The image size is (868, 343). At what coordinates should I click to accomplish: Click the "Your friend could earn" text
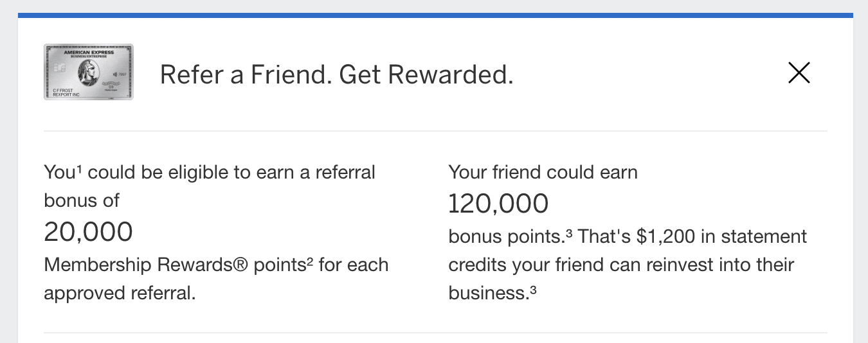(543, 172)
